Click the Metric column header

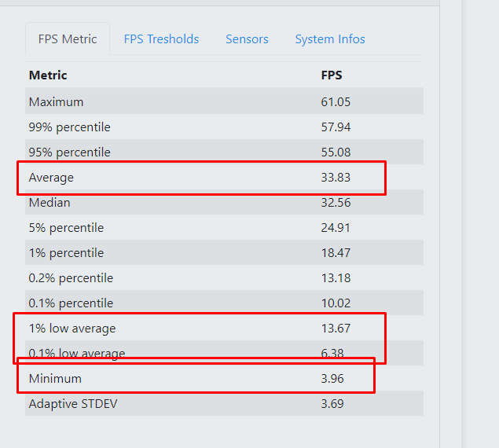click(x=48, y=75)
